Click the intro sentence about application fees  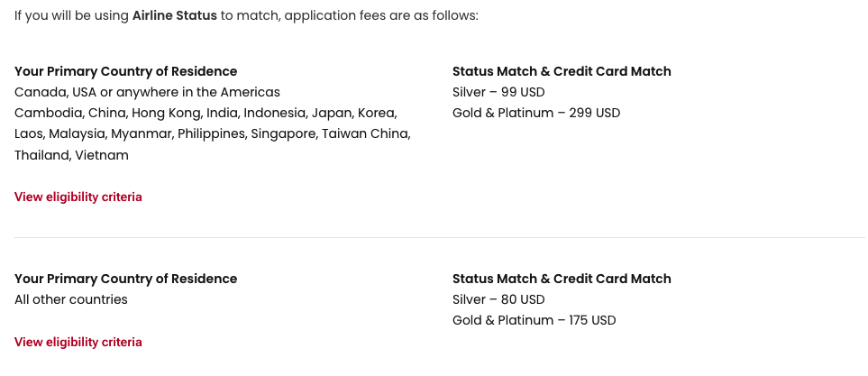(x=361, y=16)
